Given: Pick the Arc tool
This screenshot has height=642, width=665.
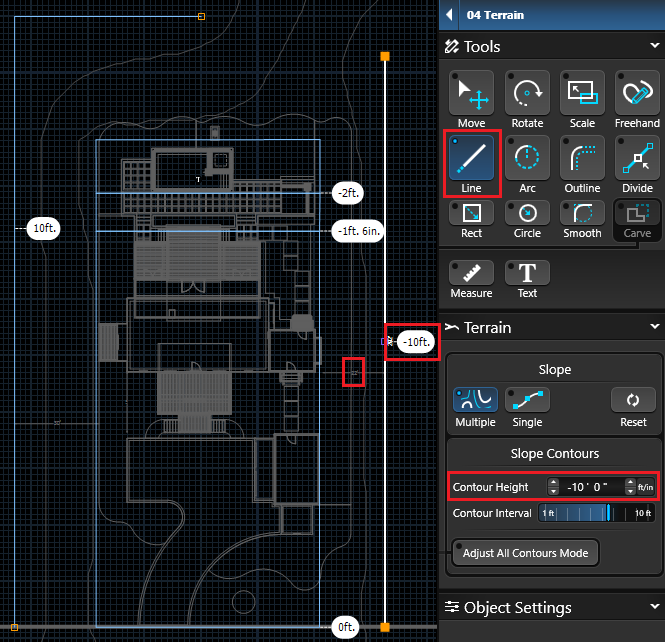Looking at the screenshot, I should 527,160.
